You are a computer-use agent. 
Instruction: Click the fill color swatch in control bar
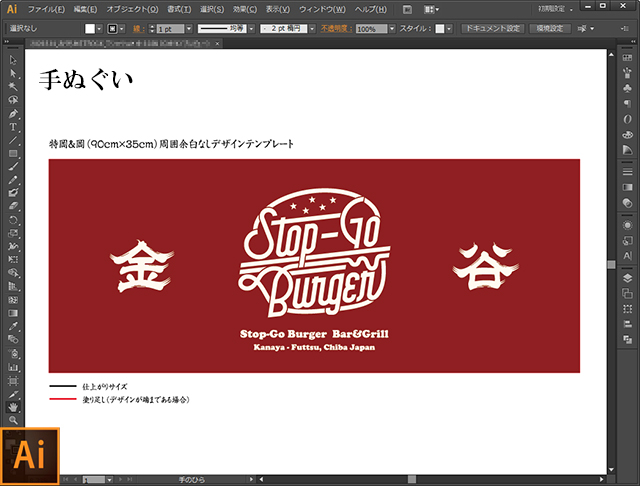(x=89, y=29)
